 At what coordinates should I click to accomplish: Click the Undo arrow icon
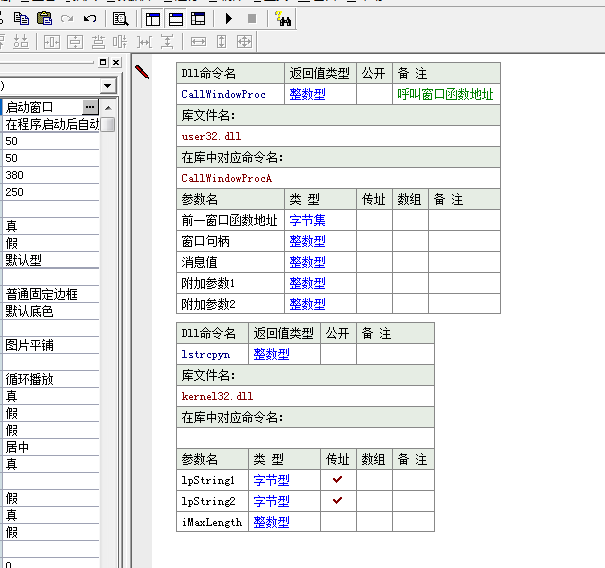(90, 19)
